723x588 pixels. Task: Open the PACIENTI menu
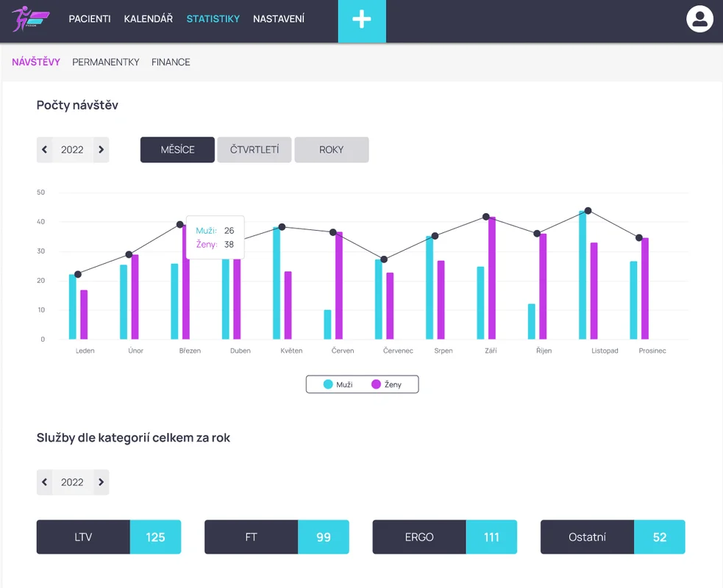[x=90, y=19]
